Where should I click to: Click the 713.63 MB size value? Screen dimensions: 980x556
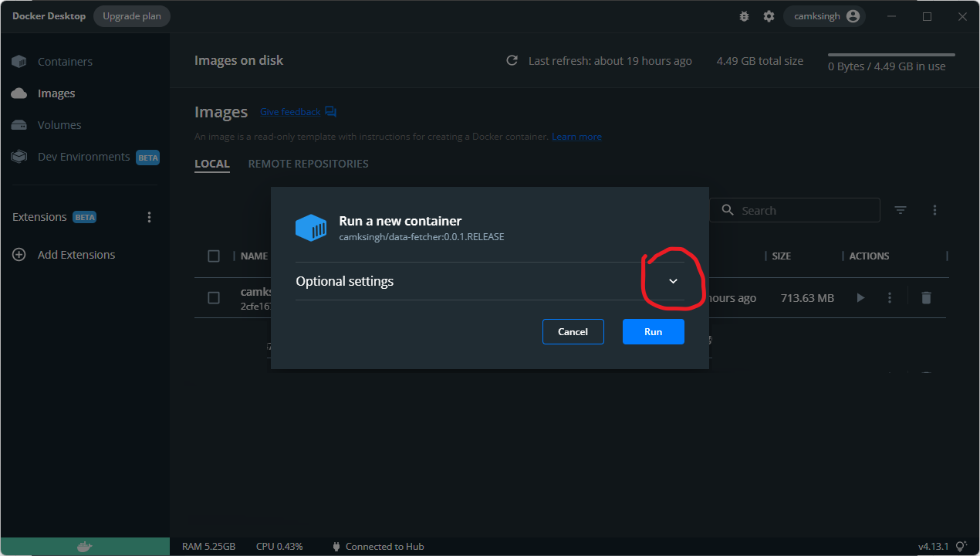point(807,298)
